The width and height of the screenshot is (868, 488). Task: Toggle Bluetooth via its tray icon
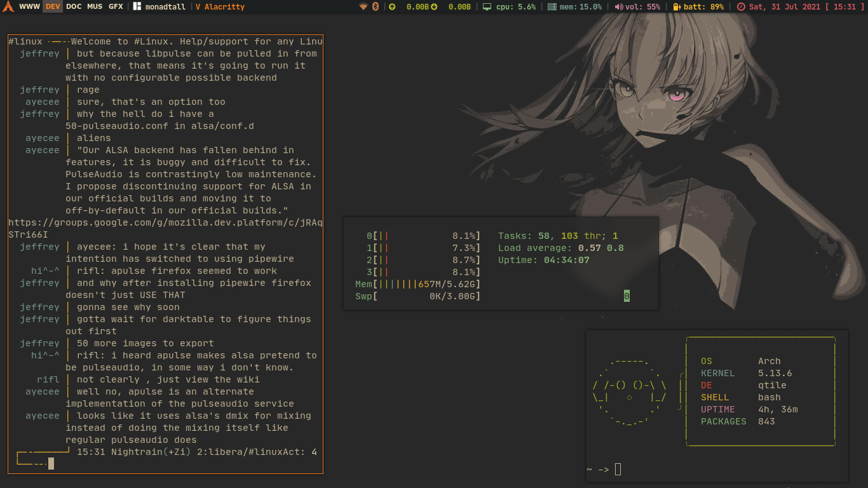[374, 6]
